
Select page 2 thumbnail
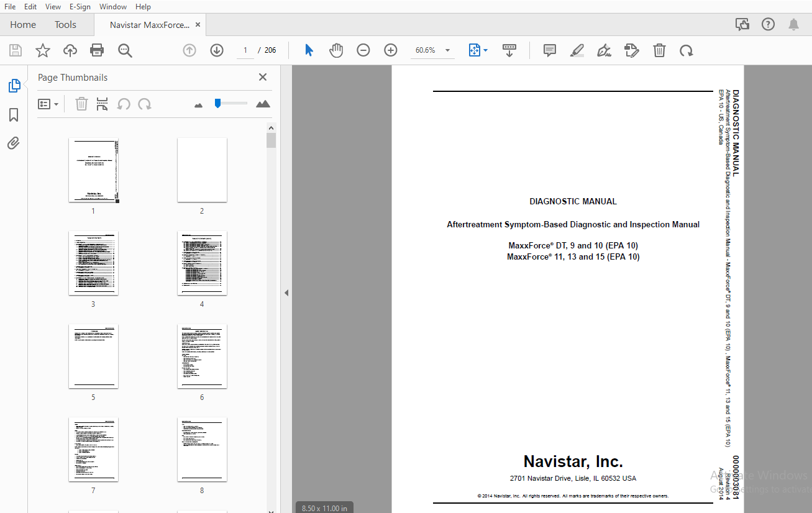(202, 170)
